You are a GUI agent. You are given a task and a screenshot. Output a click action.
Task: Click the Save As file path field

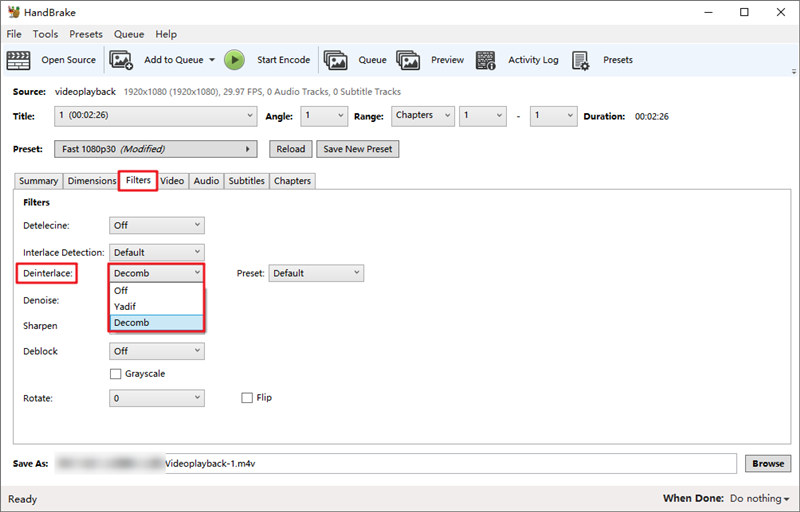pyautogui.click(x=395, y=464)
